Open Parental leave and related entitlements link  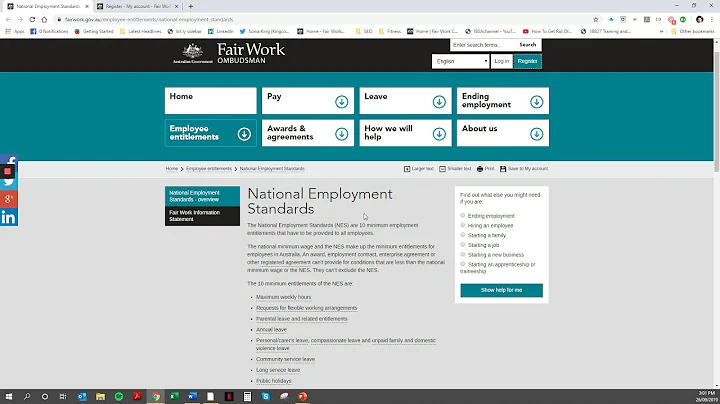click(302, 319)
